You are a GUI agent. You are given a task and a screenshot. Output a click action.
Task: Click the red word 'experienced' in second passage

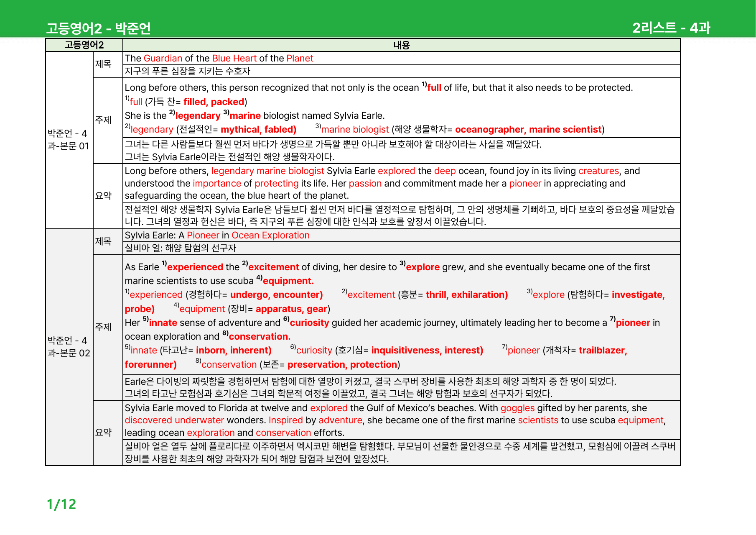coord(195,267)
